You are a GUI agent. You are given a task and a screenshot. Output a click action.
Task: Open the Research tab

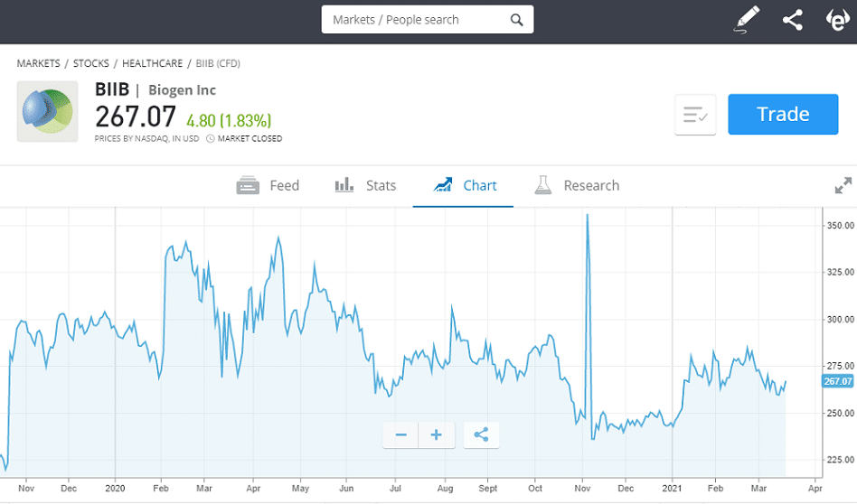tap(577, 186)
